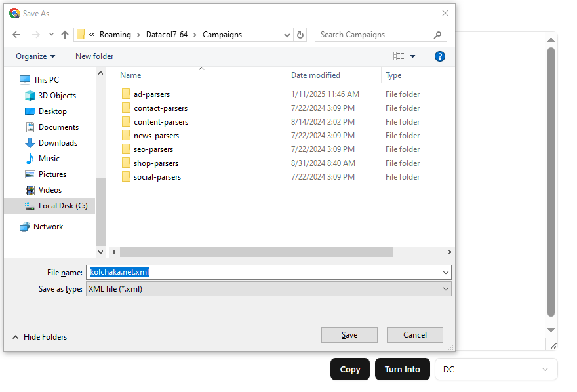Click the Save button
Screen dimensions: 577x392
(x=349, y=335)
